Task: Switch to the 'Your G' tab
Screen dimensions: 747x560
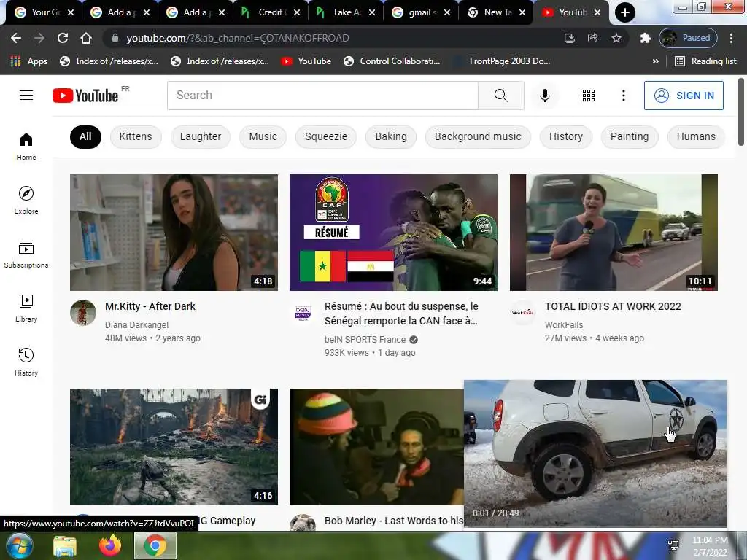Action: [x=43, y=12]
